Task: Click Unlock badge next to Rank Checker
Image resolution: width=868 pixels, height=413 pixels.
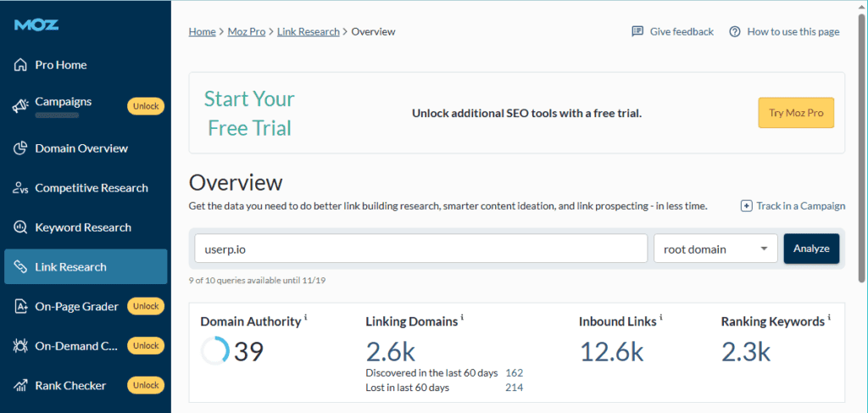Action: pyautogui.click(x=146, y=385)
